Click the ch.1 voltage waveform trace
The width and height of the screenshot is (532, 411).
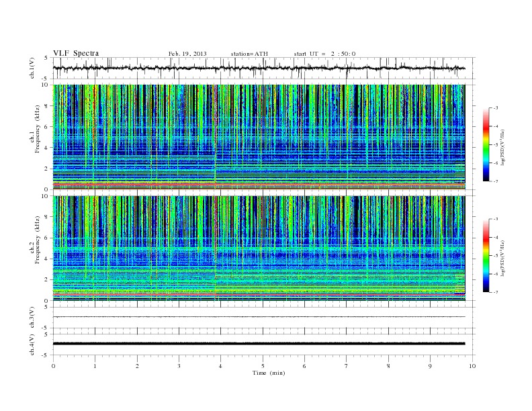(x=259, y=68)
